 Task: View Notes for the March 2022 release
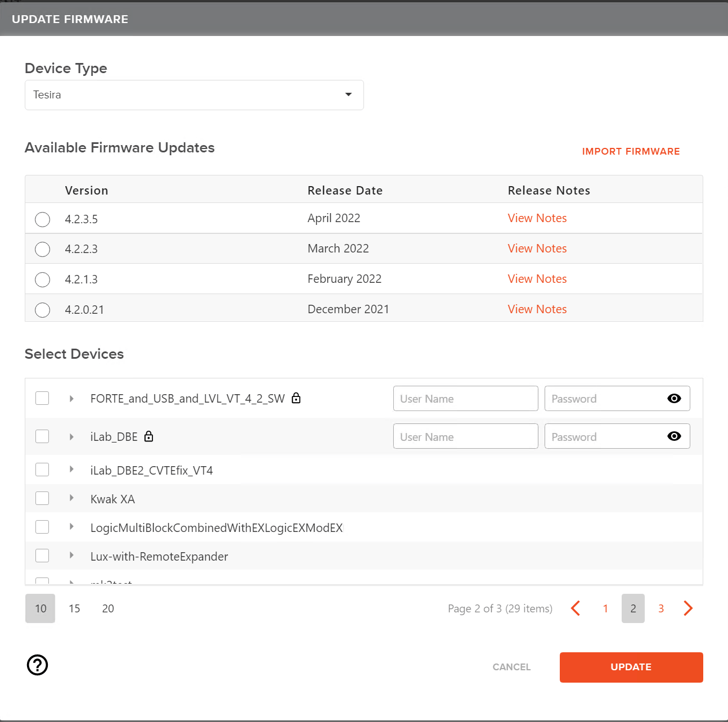[x=537, y=249]
